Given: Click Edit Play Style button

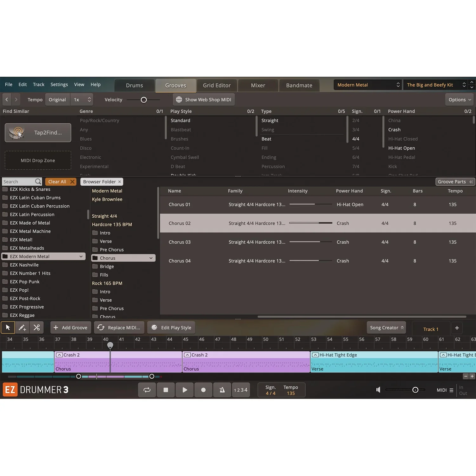Looking at the screenshot, I should [x=171, y=328].
